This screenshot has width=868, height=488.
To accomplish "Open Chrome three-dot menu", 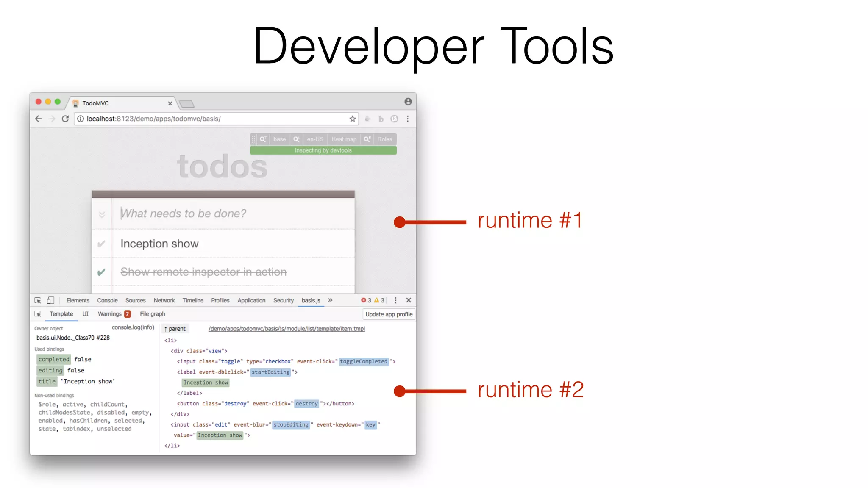I will (x=408, y=119).
